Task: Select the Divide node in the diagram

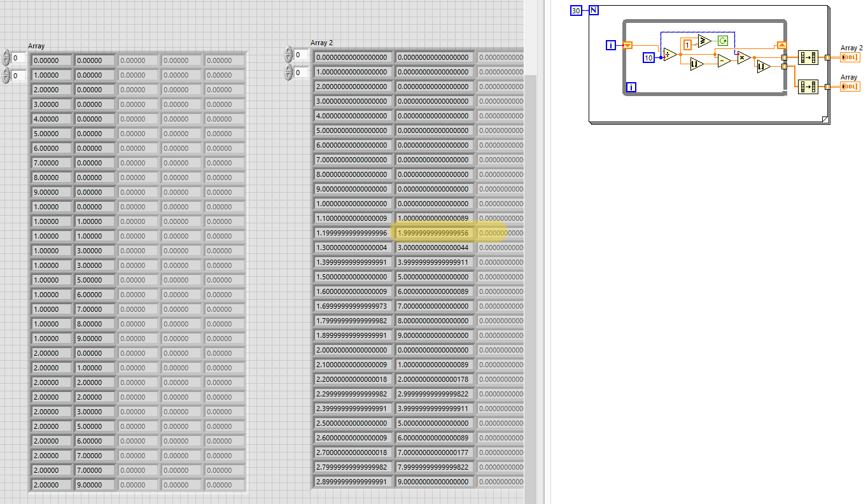Action: (669, 55)
